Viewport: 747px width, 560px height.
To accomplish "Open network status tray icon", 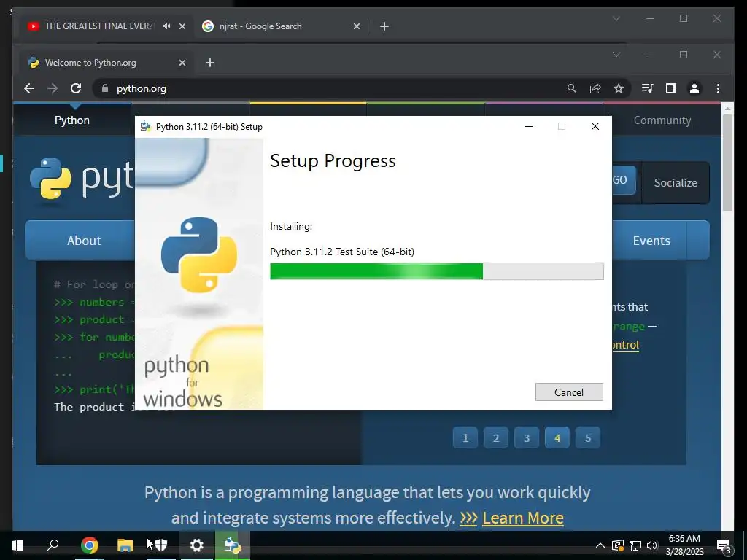I will (x=635, y=545).
